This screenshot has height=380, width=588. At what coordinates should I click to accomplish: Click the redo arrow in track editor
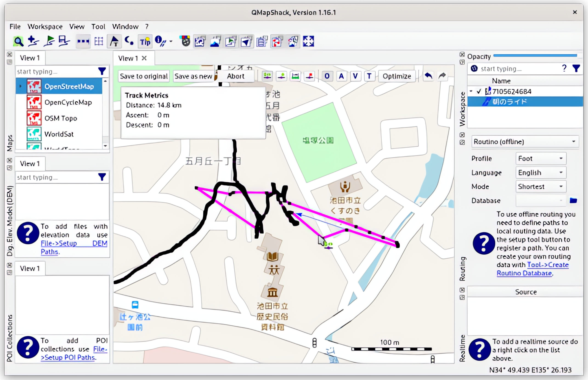coord(442,76)
